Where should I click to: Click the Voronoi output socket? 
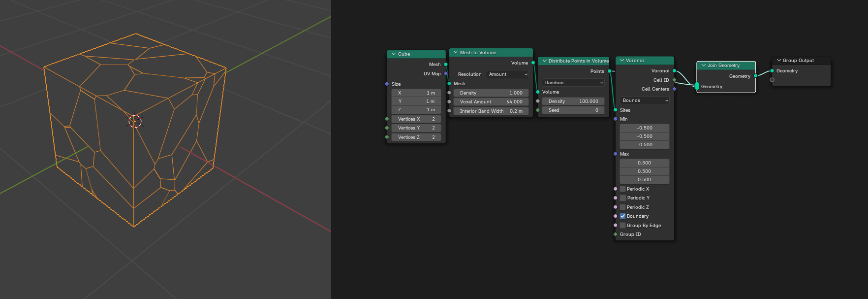[x=674, y=71]
